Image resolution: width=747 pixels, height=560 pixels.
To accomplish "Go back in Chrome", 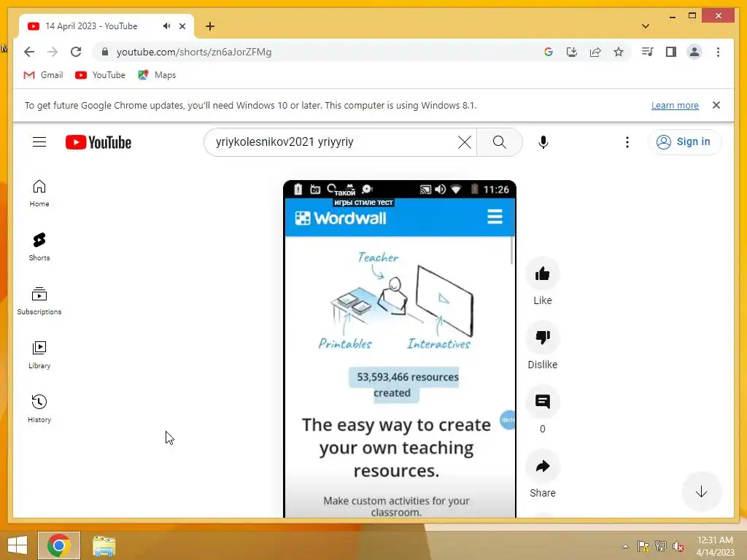I will [x=29, y=52].
